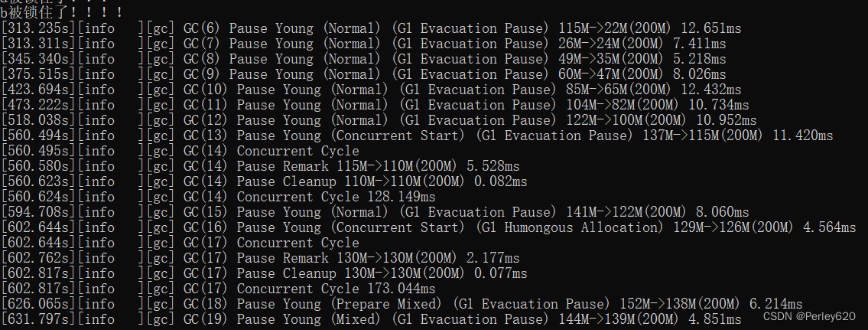Viewport: 868px width, 330px height.
Task: Select the timestamp 473.222s
Action: [37, 105]
